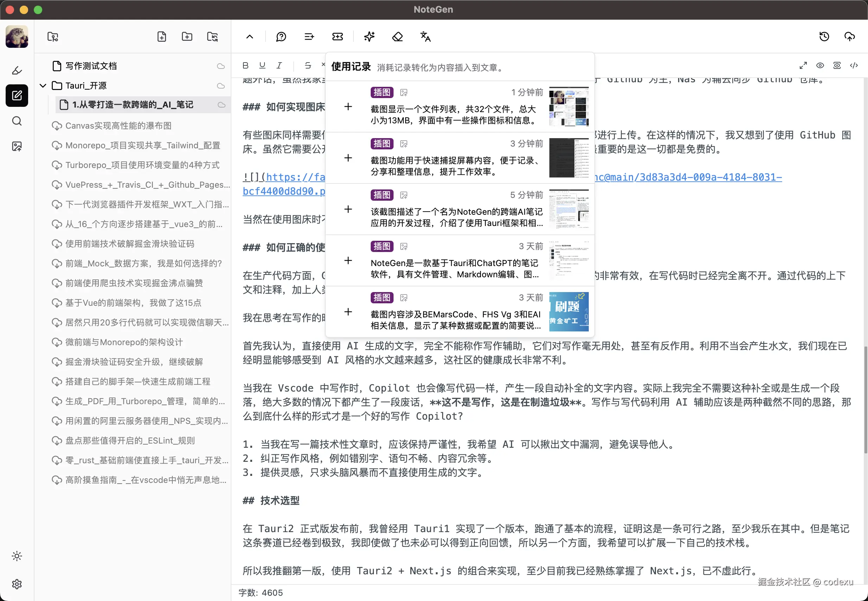The height and width of the screenshot is (601, 868).
Task: Open 写作测试文档 file
Action: [x=91, y=66]
